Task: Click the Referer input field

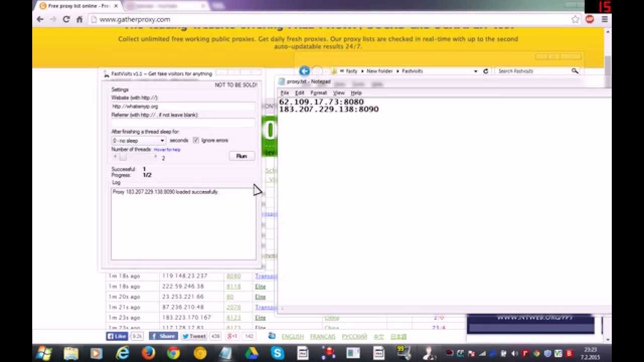Action: pos(183,123)
